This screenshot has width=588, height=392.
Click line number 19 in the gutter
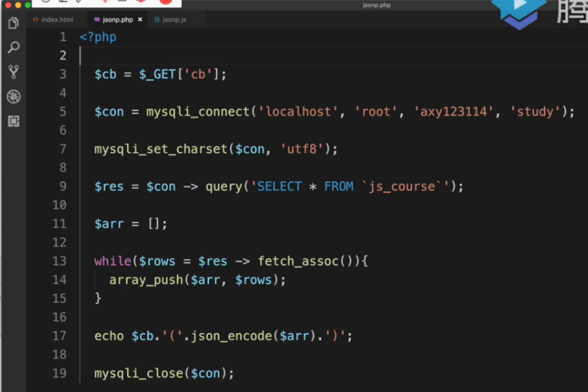coord(59,373)
